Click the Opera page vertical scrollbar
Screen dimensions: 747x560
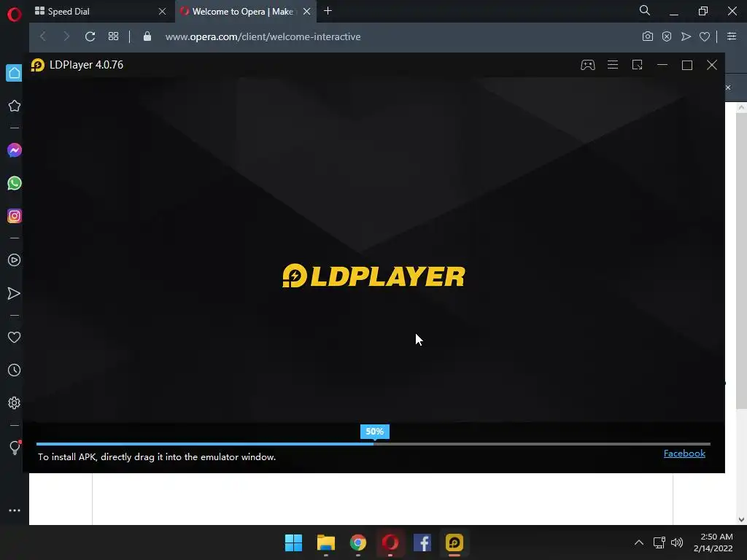[x=741, y=260]
